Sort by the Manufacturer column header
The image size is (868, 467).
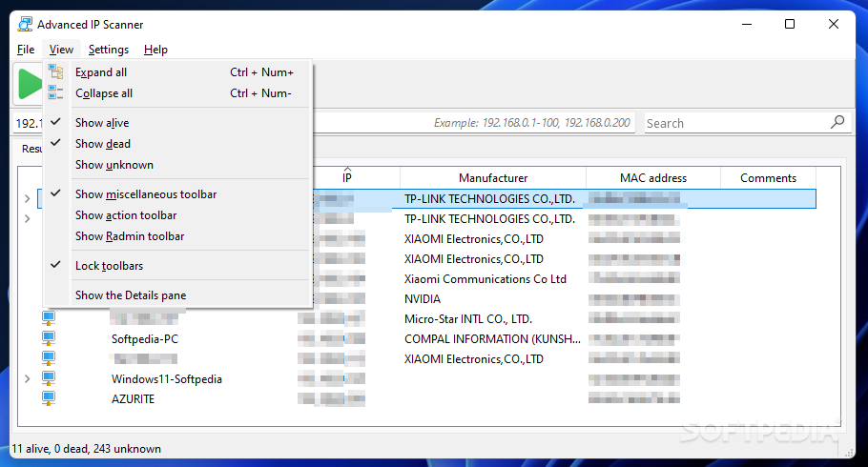click(493, 177)
